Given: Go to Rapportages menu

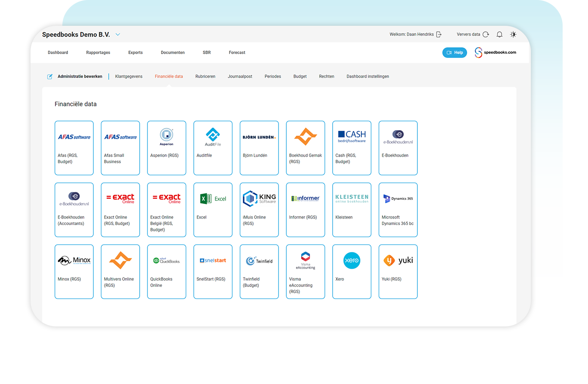Looking at the screenshot, I should 98,52.
